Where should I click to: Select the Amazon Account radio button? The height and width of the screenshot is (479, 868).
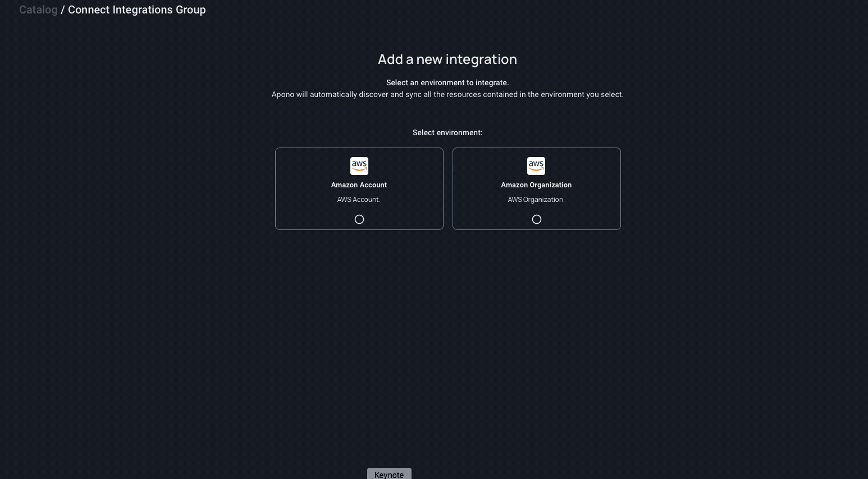point(359,219)
